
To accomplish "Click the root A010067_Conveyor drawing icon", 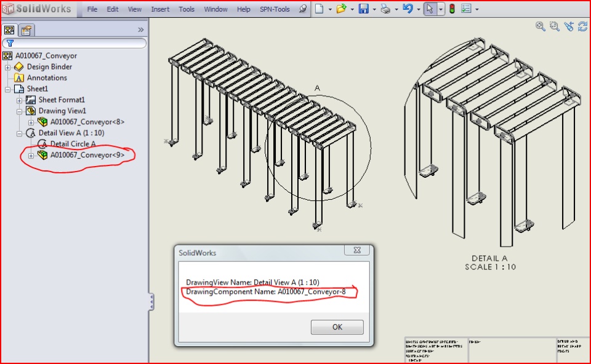I will point(7,56).
